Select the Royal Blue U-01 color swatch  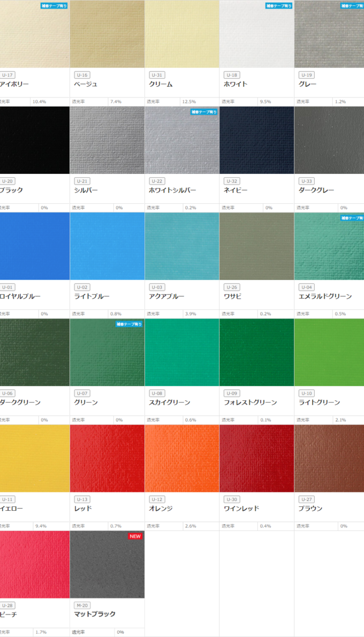[x=35, y=246]
